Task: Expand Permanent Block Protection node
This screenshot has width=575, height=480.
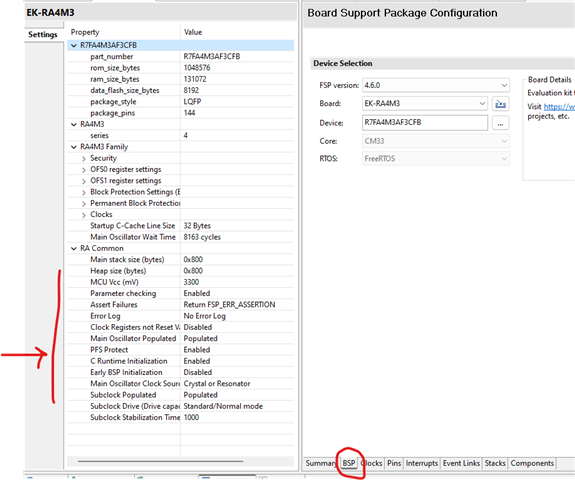Action: coord(84,204)
